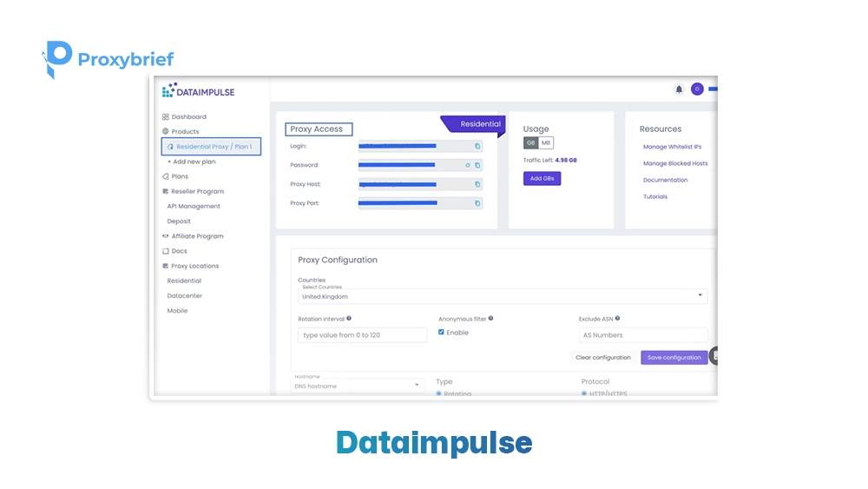Viewport: 868px width, 489px height.
Task: Open Products in the sidebar
Action: point(185,131)
